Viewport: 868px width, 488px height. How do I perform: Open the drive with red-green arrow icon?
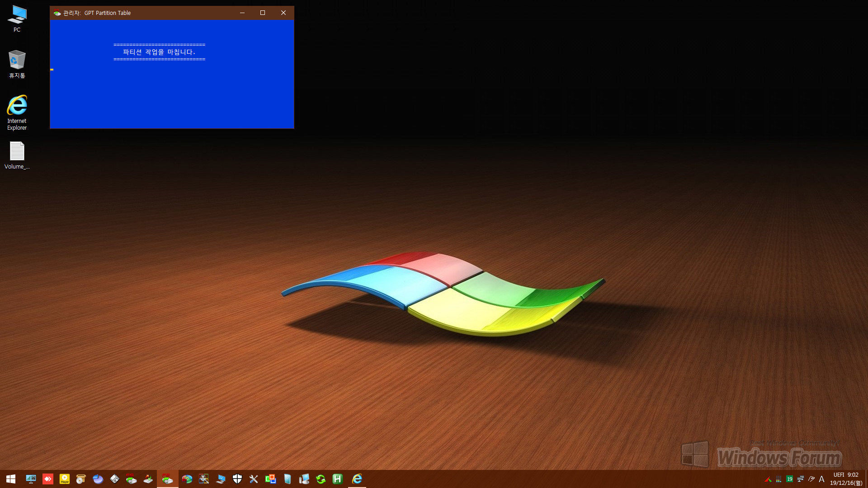tap(148, 479)
